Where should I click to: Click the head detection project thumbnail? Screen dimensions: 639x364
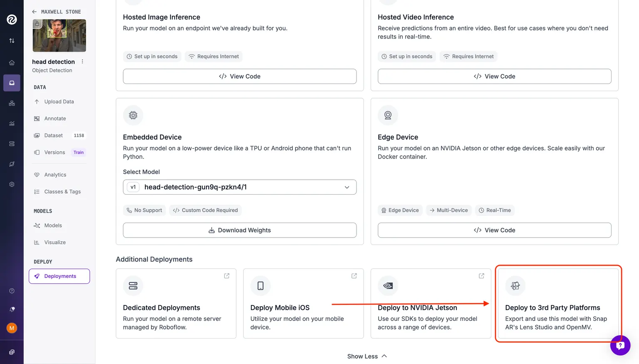[x=59, y=35]
